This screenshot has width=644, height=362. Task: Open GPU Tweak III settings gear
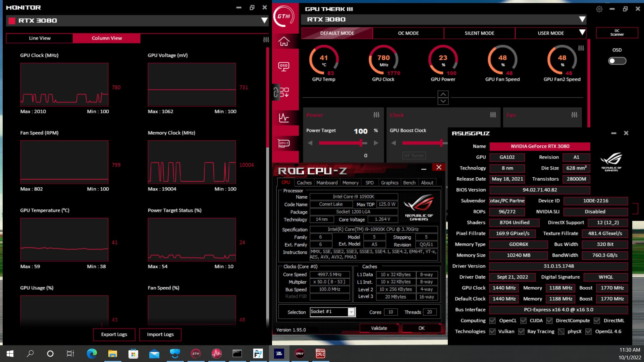(599, 9)
